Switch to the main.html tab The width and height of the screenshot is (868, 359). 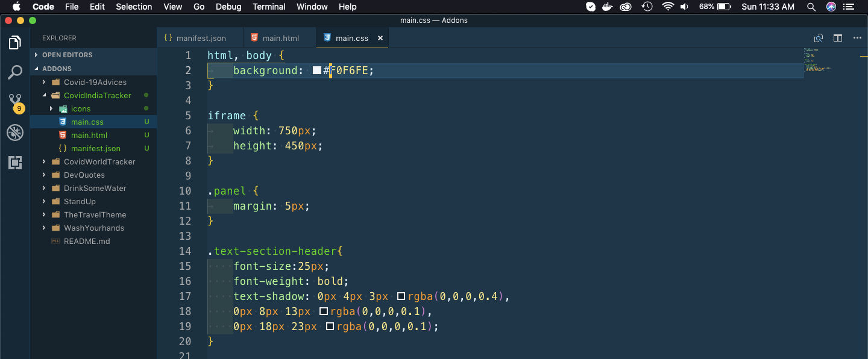280,38
